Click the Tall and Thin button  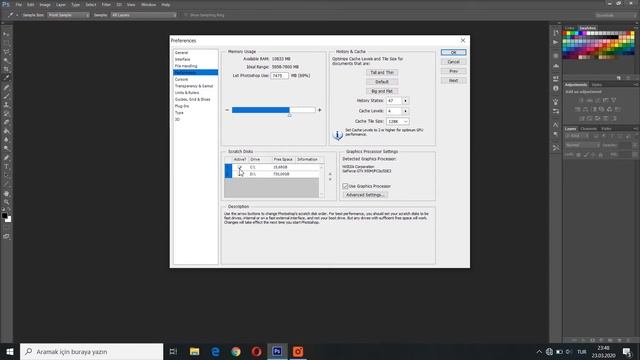coord(382,73)
